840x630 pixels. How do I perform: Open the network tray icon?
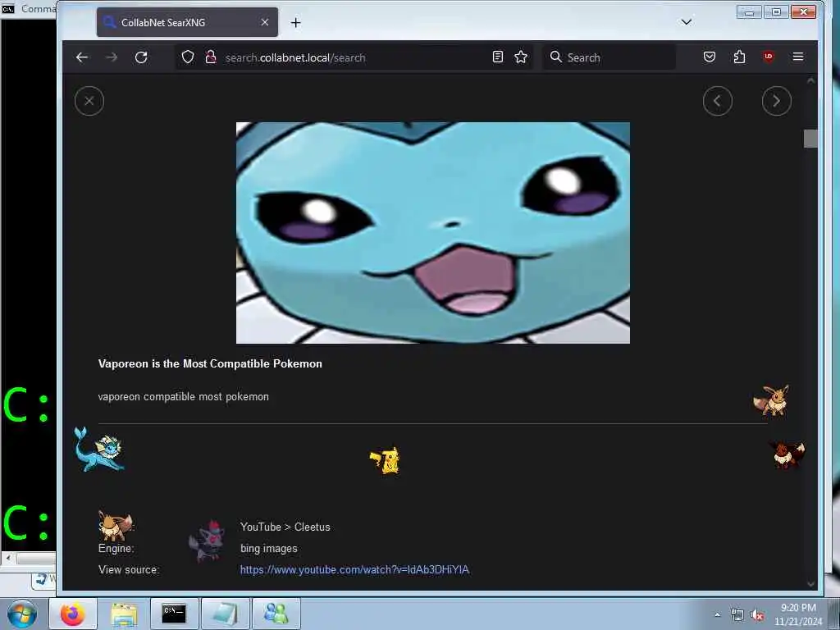(737, 615)
